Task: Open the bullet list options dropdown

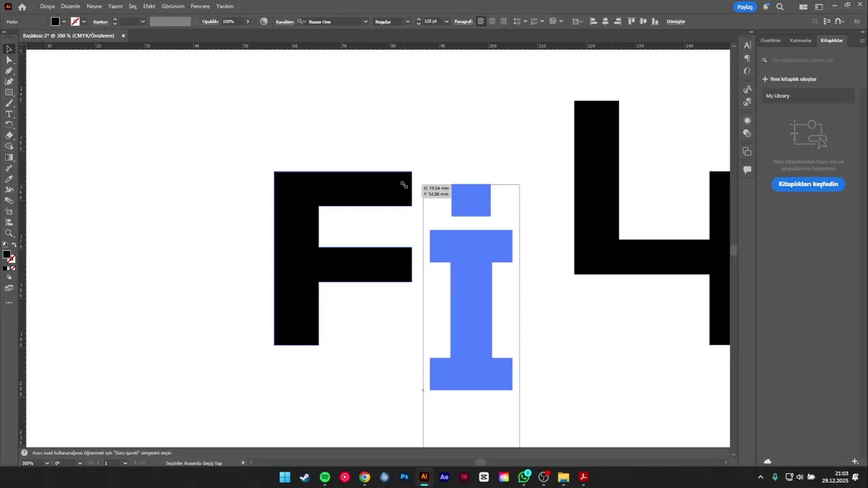Action: (525, 22)
